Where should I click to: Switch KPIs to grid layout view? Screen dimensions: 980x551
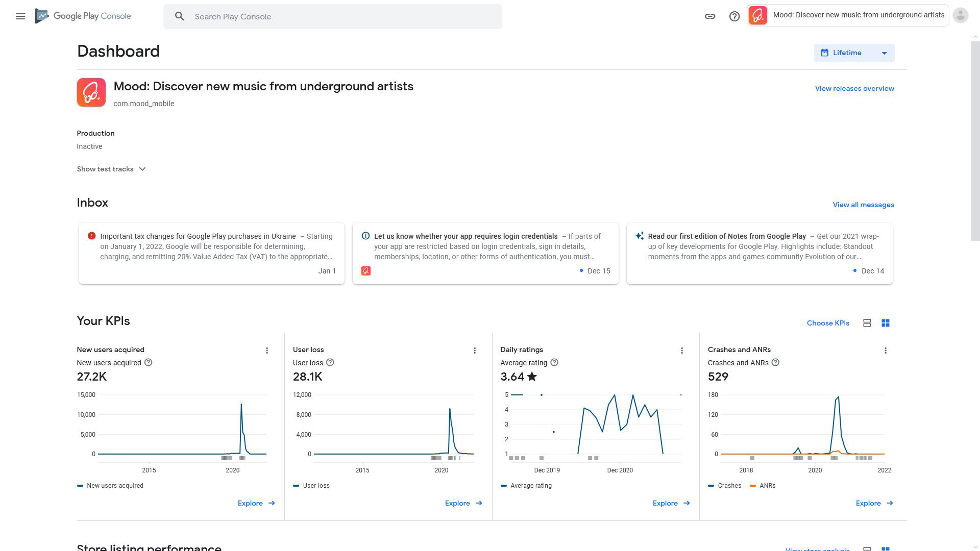click(x=886, y=323)
